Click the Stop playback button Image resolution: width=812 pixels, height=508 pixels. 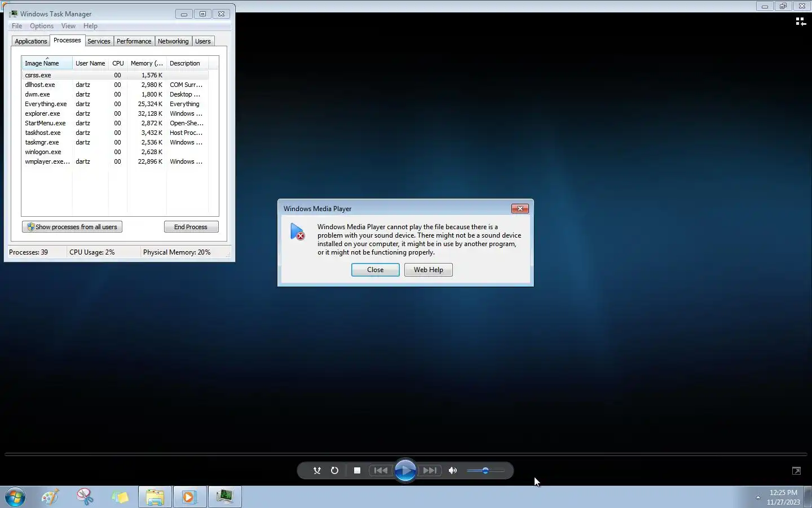(357, 470)
